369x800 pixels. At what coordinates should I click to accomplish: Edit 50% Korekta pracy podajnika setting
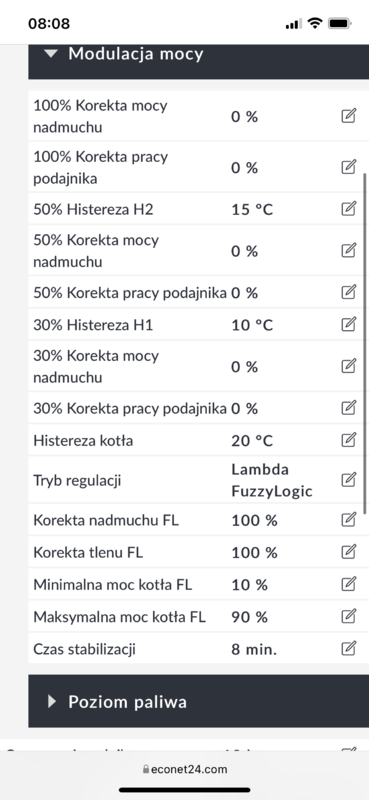pyautogui.click(x=348, y=292)
